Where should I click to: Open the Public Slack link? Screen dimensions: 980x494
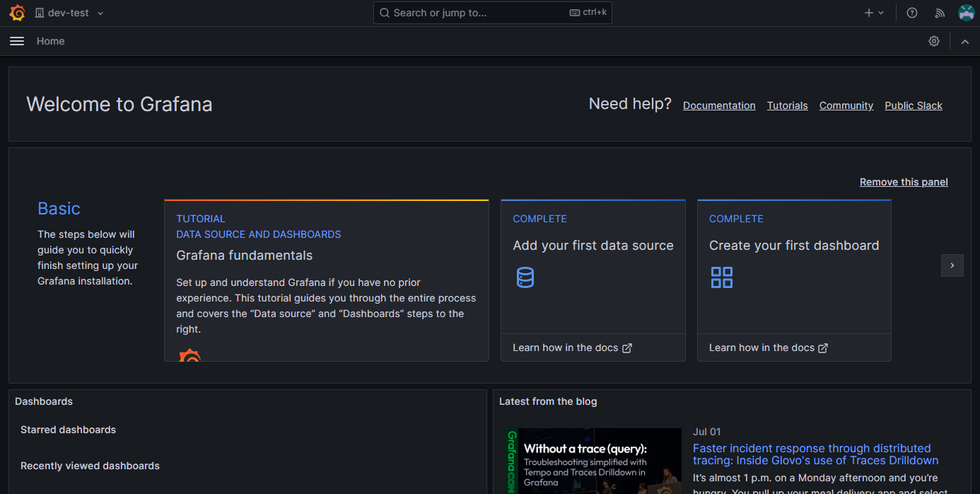914,105
